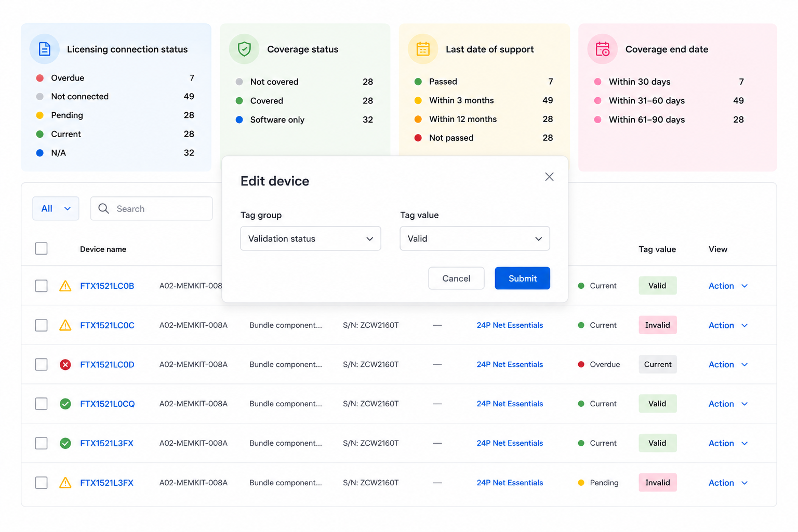
Task: Click Invalid badge in the Pending FTX1521L3FX row
Action: (657, 483)
